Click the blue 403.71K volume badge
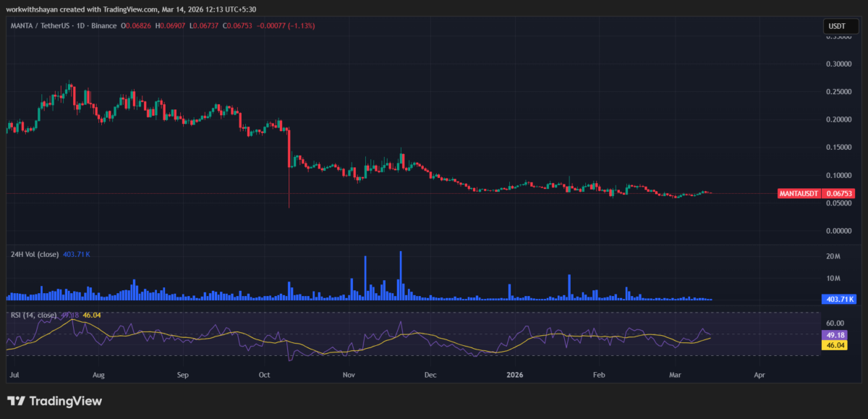 (x=839, y=299)
